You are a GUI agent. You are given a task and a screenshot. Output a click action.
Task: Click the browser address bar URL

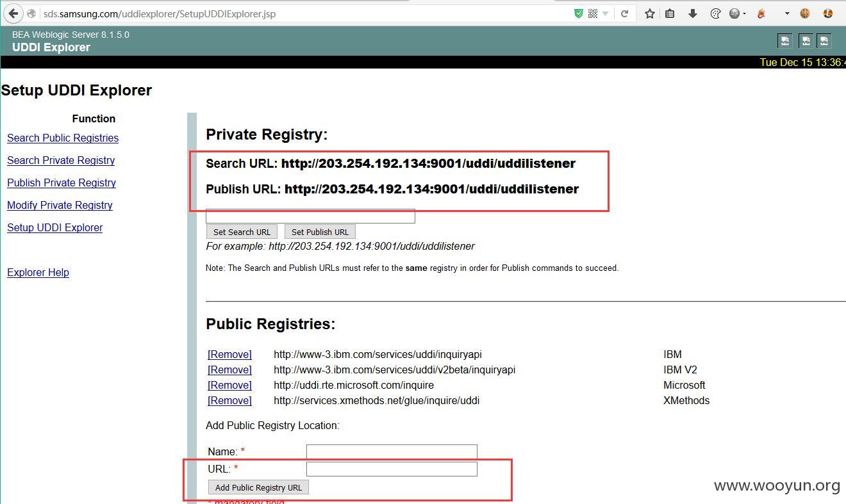pos(160,13)
